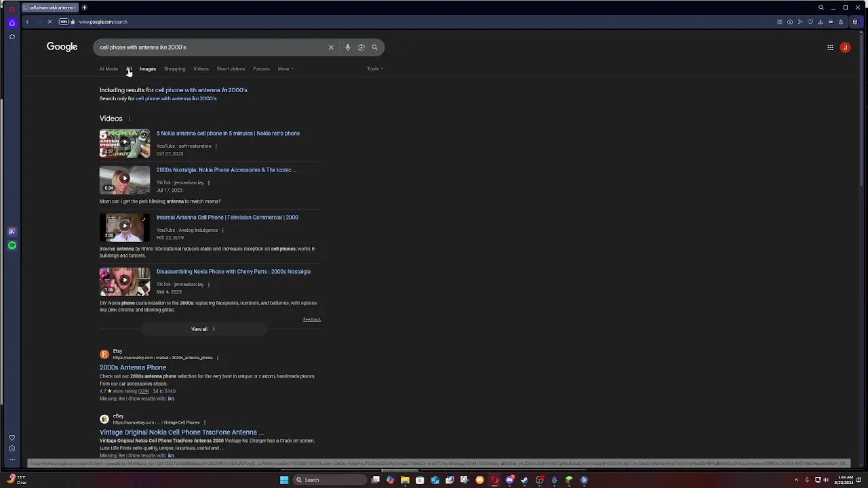The height and width of the screenshot is (488, 868).
Task: Open the tab search magnifier in title bar
Action: point(821,7)
